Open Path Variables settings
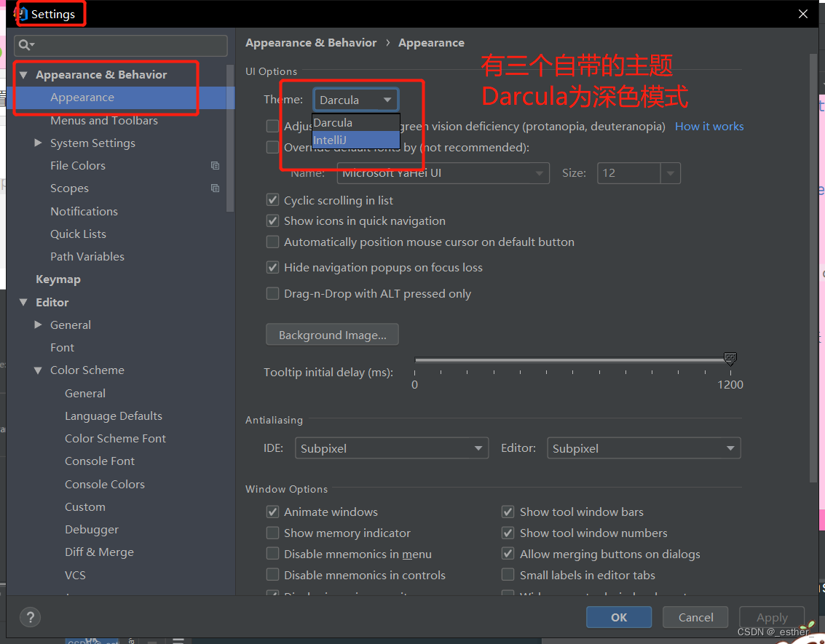This screenshot has height=644, width=825. (87, 257)
